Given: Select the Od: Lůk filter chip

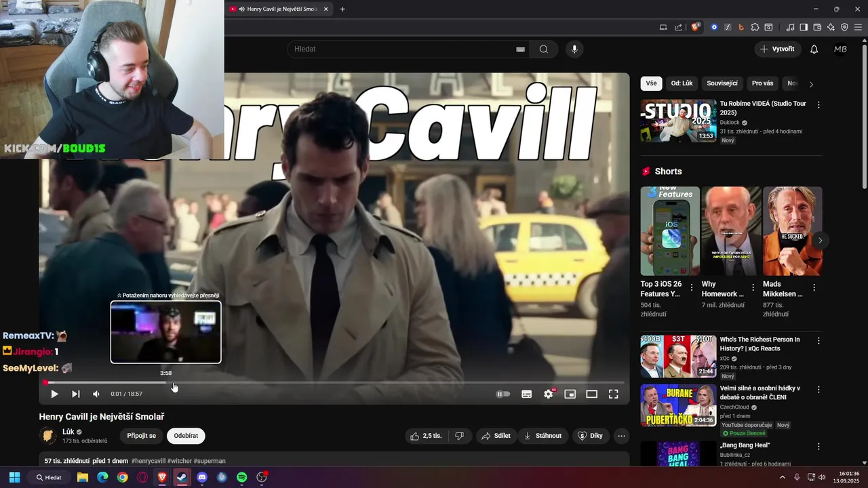Looking at the screenshot, I should (682, 83).
